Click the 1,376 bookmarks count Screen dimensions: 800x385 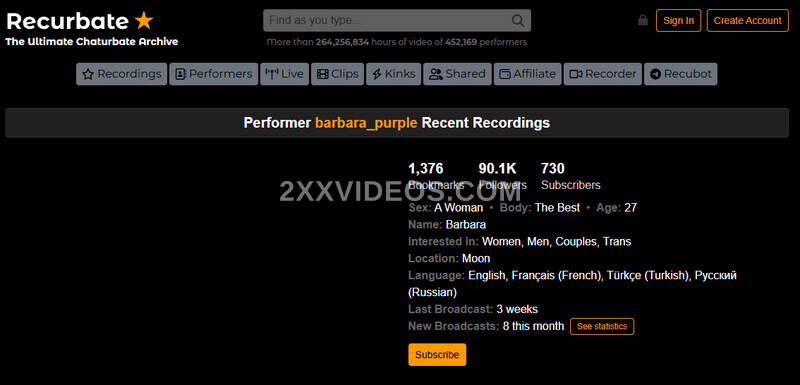[x=426, y=168]
